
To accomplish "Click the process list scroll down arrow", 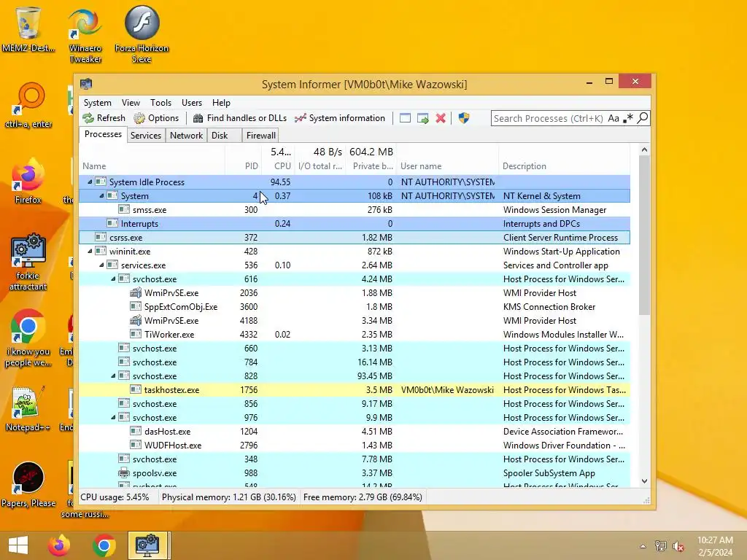I will (644, 481).
